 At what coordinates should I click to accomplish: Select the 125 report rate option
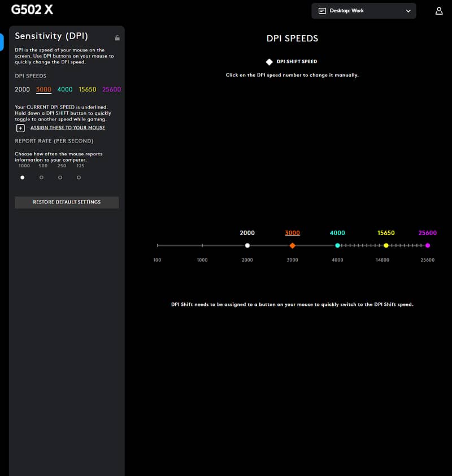coord(79,178)
